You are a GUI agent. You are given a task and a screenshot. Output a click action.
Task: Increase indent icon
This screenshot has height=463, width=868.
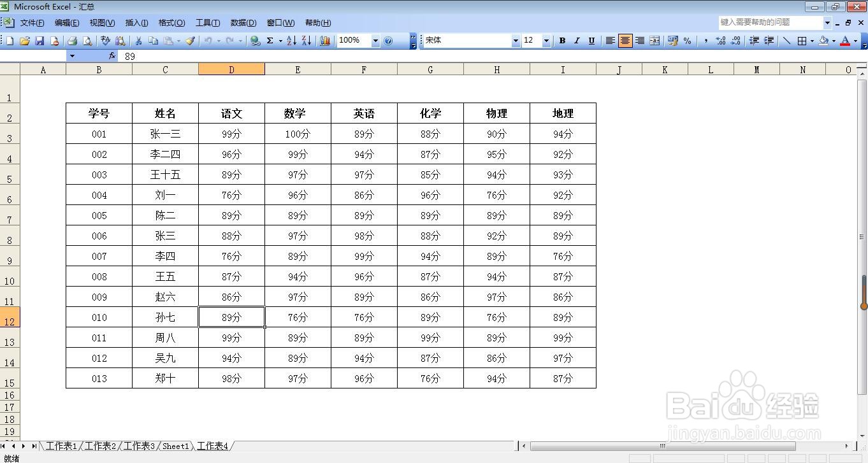point(769,40)
